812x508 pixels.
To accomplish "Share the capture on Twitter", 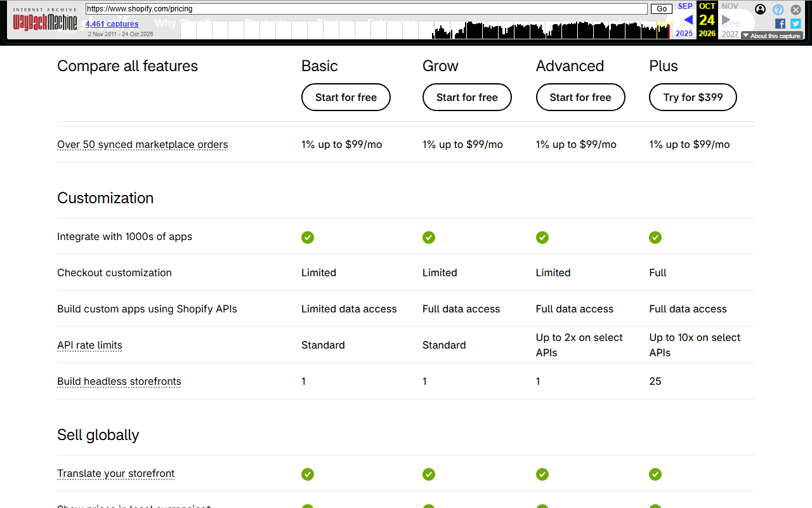I will [796, 23].
